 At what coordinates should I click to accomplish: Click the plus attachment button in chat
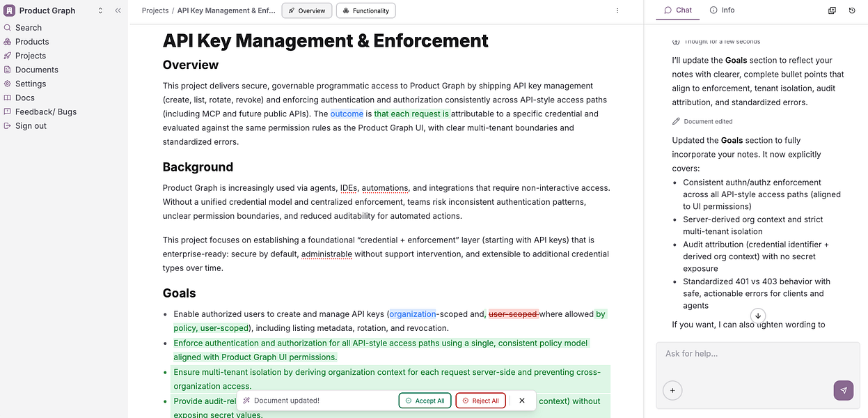tap(672, 391)
